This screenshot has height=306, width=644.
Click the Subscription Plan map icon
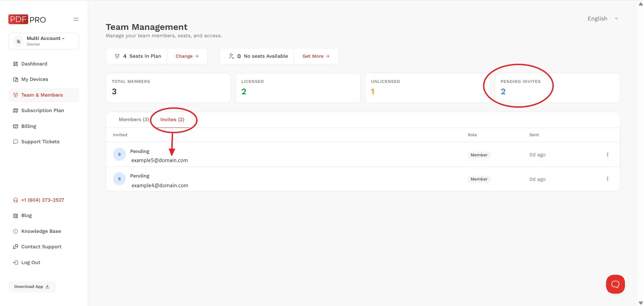point(15,110)
